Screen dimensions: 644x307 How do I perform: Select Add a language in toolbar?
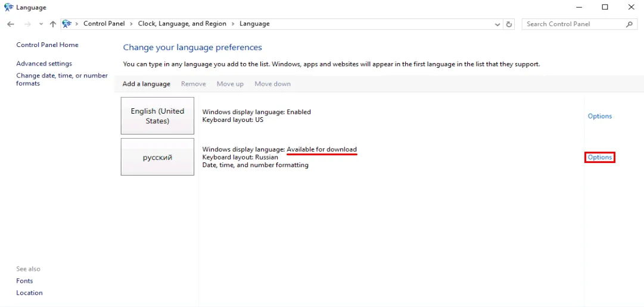(x=146, y=84)
